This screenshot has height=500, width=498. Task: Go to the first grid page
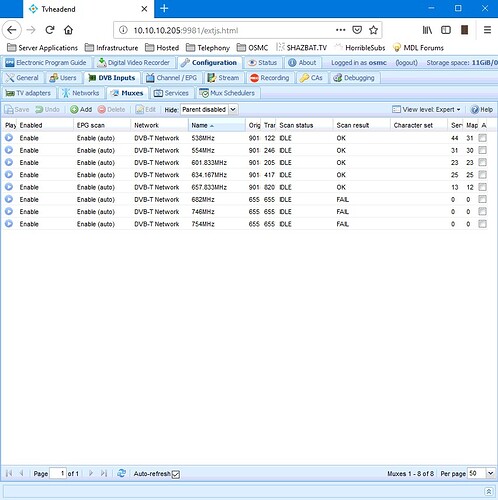point(9,473)
